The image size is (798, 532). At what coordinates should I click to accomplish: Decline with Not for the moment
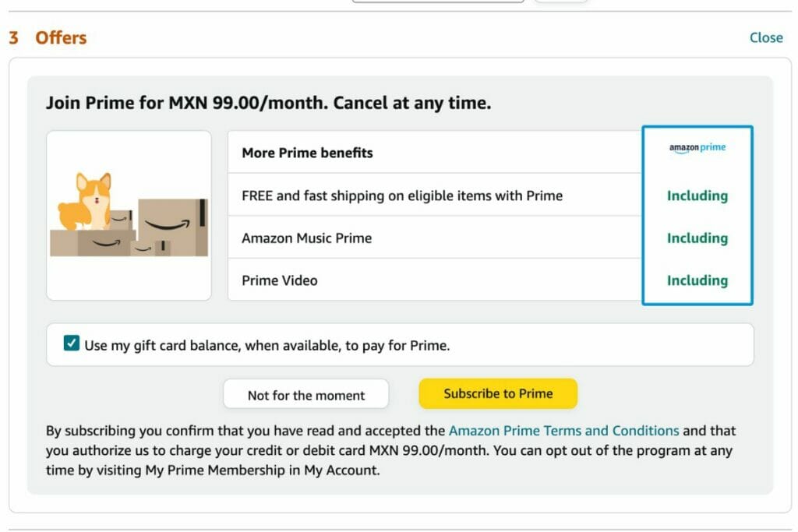pyautogui.click(x=305, y=395)
